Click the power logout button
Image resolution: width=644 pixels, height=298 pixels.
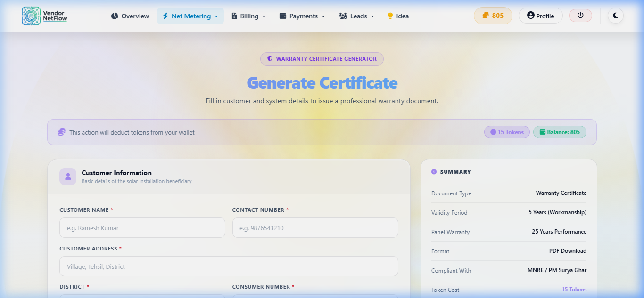coord(580,16)
